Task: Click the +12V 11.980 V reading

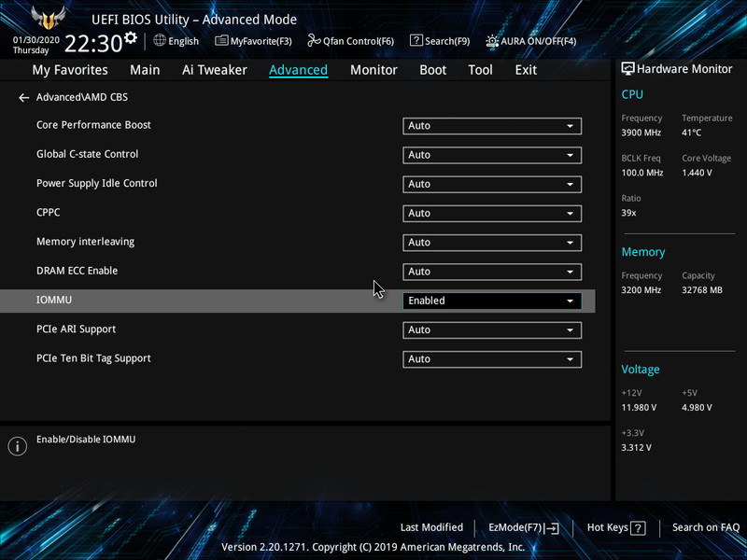Action: 639,408
